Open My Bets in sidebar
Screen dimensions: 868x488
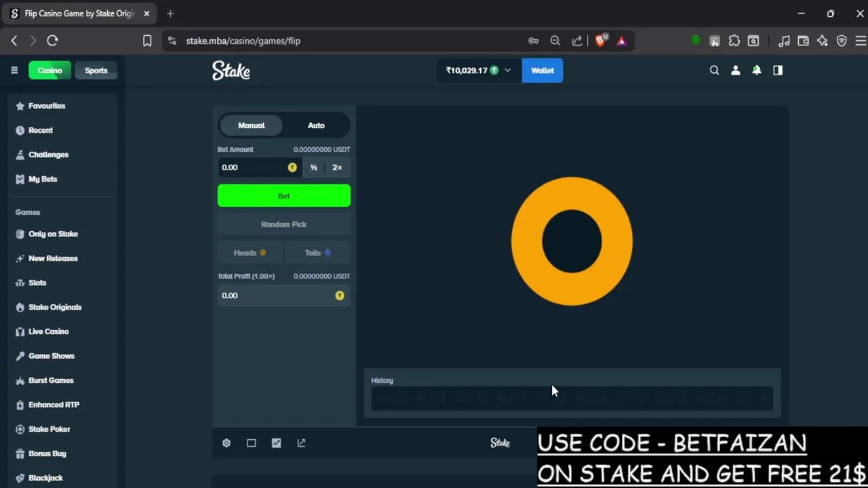[x=43, y=179]
